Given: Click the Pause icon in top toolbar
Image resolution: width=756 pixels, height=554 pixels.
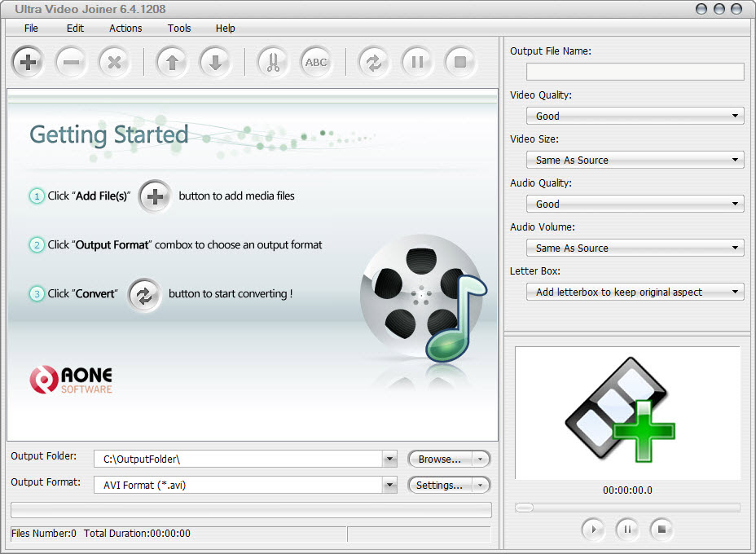Looking at the screenshot, I should (x=417, y=63).
